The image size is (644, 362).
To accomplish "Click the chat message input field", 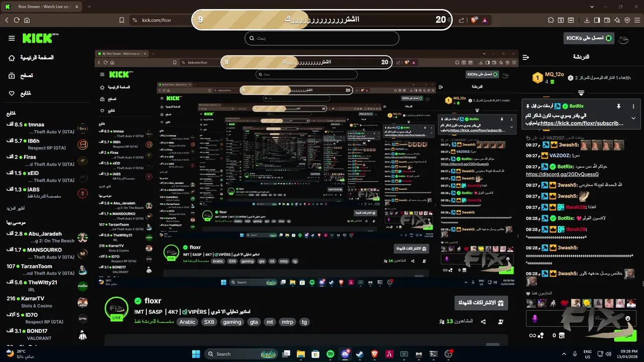I will point(581,319).
